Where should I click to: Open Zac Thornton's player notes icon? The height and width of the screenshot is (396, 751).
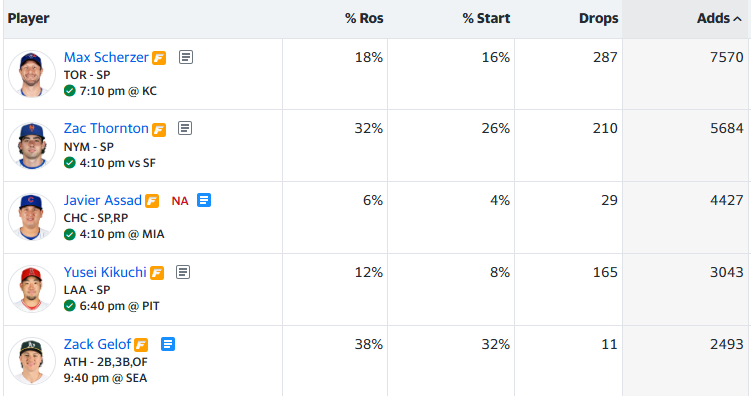[x=185, y=128]
